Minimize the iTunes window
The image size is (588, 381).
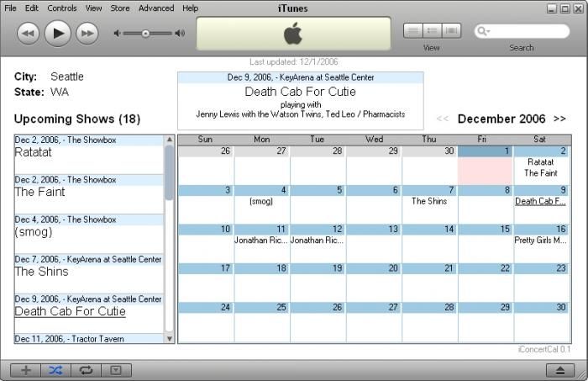point(551,8)
